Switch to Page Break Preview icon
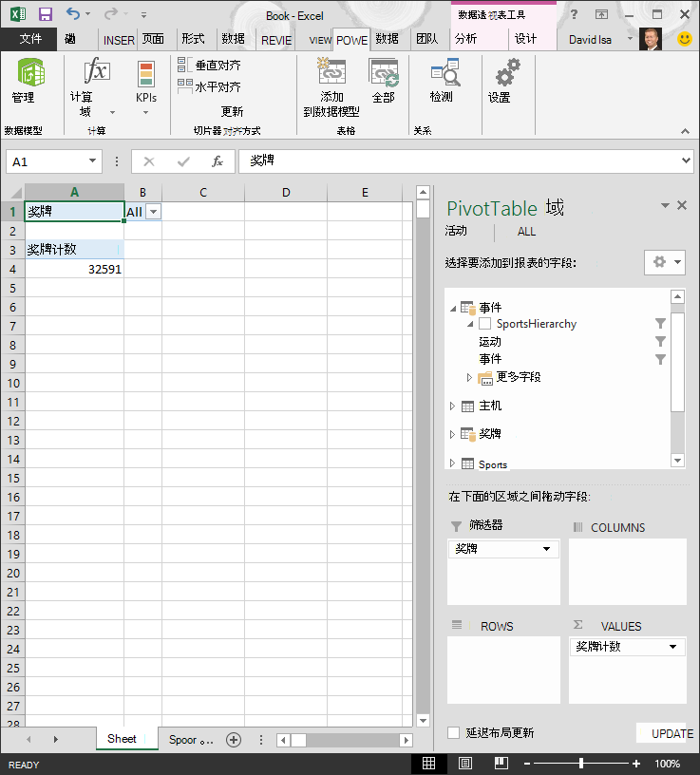This screenshot has width=700, height=775. pyautogui.click(x=501, y=764)
